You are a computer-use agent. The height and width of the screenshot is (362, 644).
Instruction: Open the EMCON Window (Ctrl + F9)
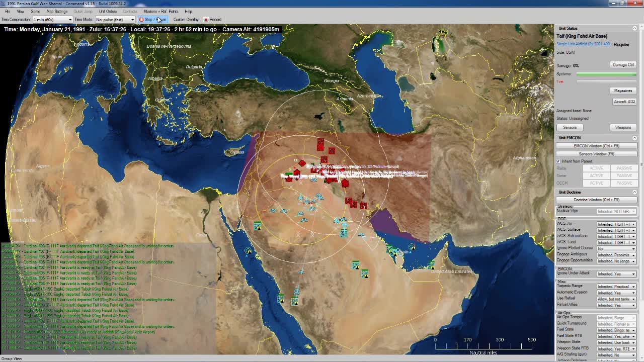pos(596,146)
